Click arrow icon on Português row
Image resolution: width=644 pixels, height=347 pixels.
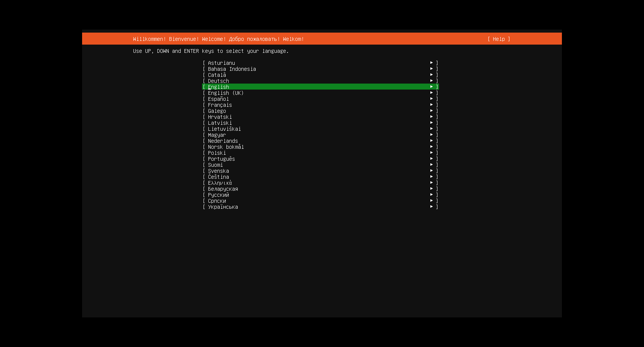[x=431, y=159]
